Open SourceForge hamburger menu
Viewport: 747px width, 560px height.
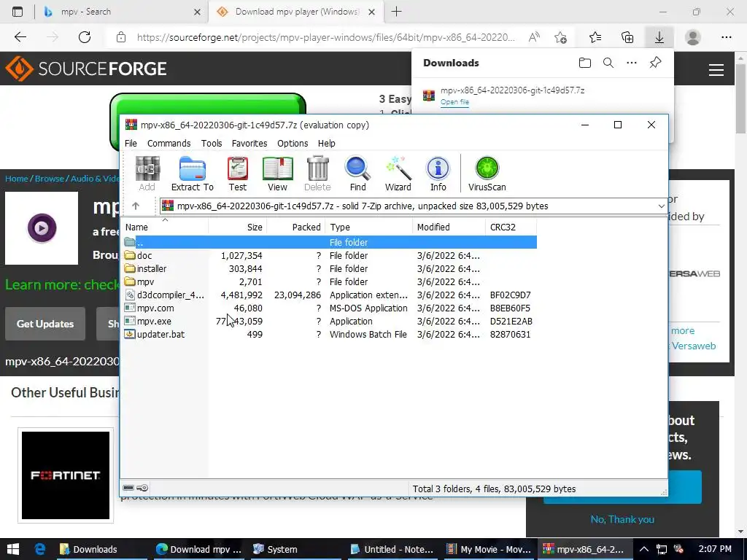(716, 70)
